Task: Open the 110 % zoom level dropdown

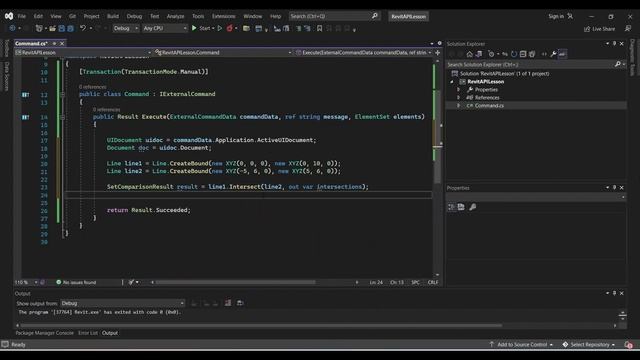Action: 36,282
